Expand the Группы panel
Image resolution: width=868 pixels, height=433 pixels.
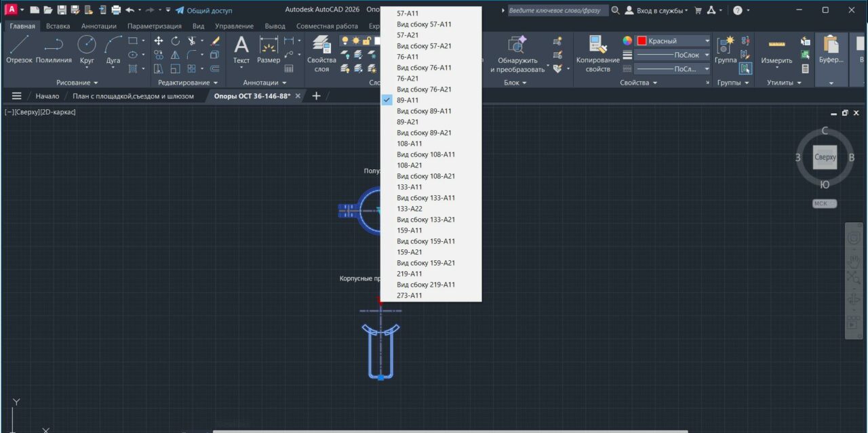pos(733,83)
